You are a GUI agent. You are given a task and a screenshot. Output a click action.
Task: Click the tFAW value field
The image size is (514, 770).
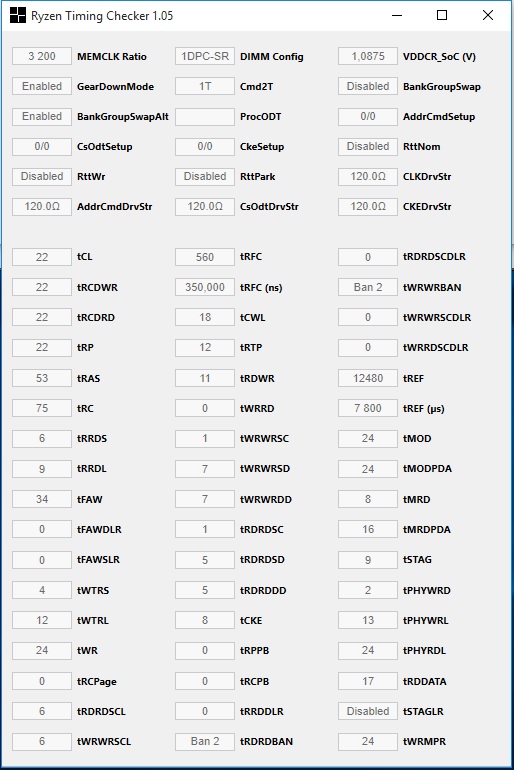42,499
